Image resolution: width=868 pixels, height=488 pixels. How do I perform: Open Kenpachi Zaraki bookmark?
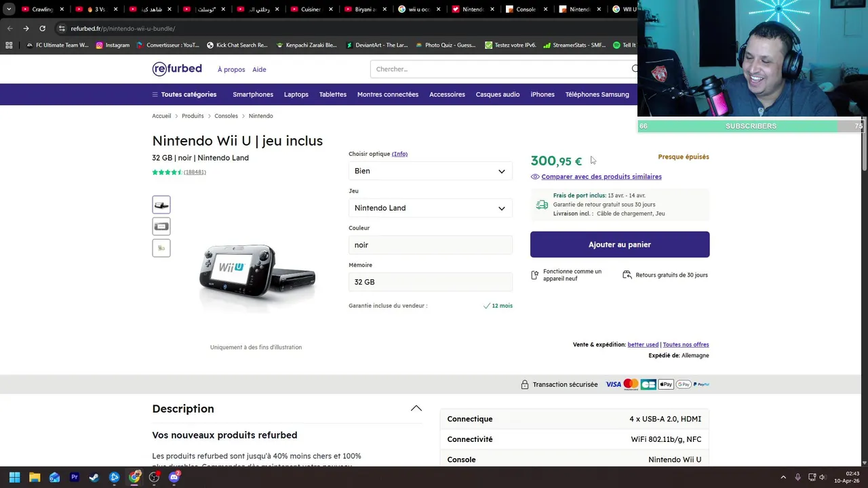(307, 45)
